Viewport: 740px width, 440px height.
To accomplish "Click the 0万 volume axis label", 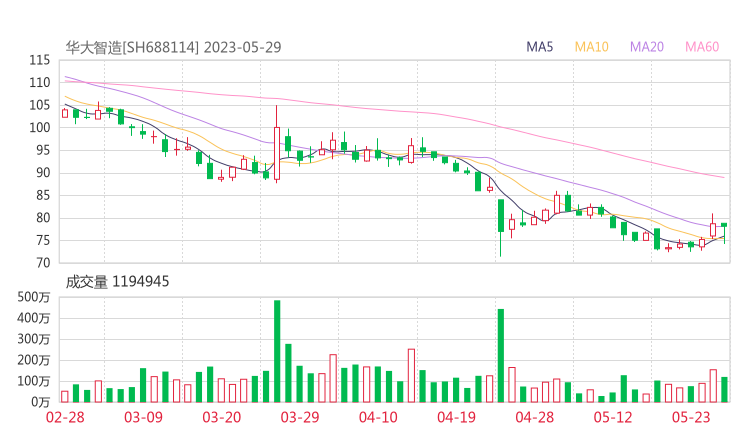I will pos(41,402).
